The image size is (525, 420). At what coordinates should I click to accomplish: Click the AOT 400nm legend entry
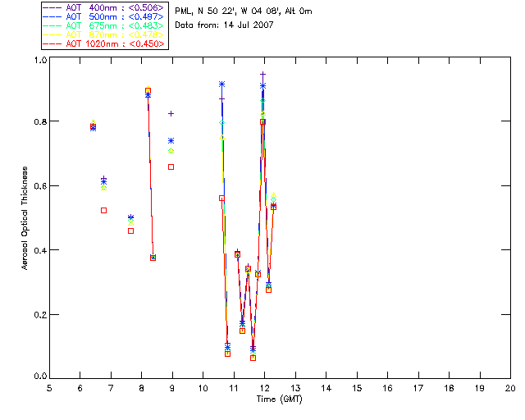[103, 7]
